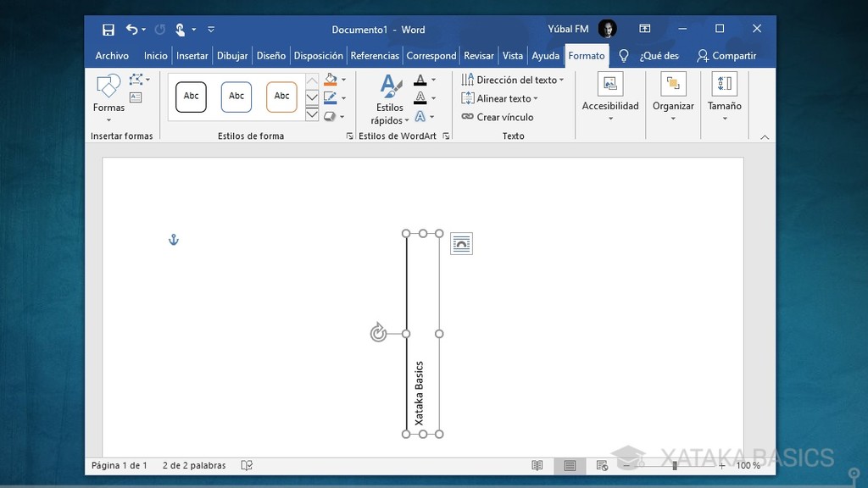Click the Compartir button

726,56
